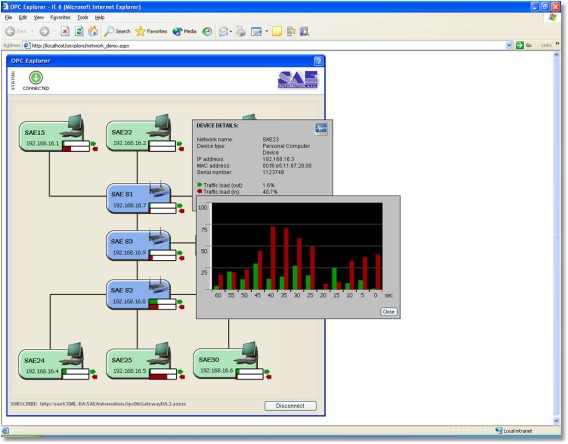Open the Tools menu
Image resolution: width=568 pixels, height=444 pixels.
tap(83, 17)
